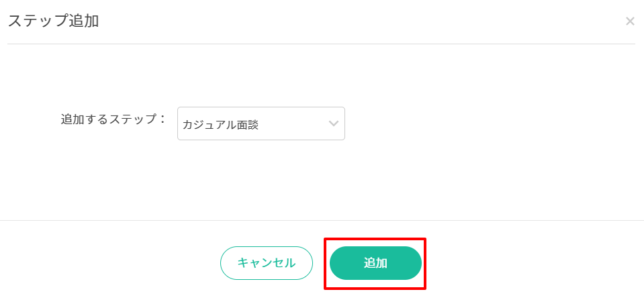Image resolution: width=644 pixels, height=300 pixels.
Task: Close the ステップ追加 dialog with the X
Action: coord(629,21)
